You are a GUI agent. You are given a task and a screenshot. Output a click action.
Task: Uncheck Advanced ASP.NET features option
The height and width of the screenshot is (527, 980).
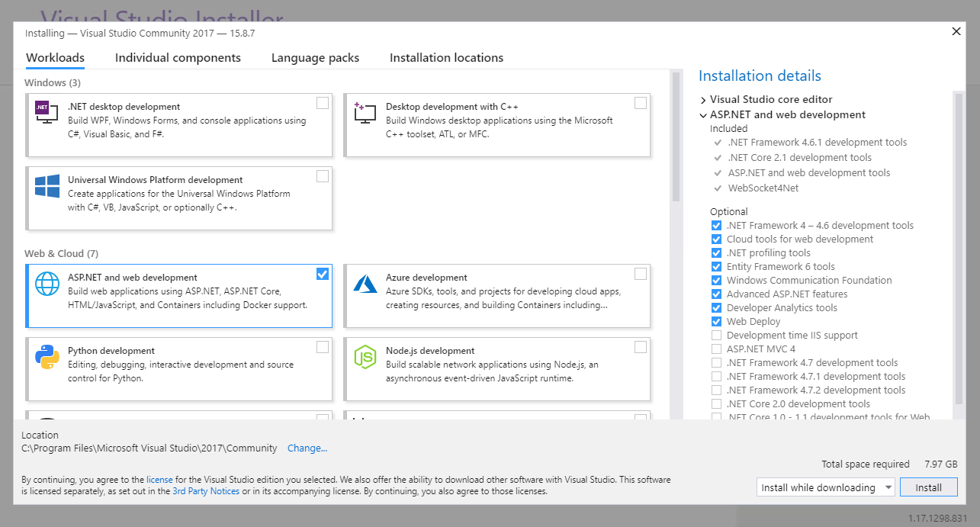(x=716, y=294)
